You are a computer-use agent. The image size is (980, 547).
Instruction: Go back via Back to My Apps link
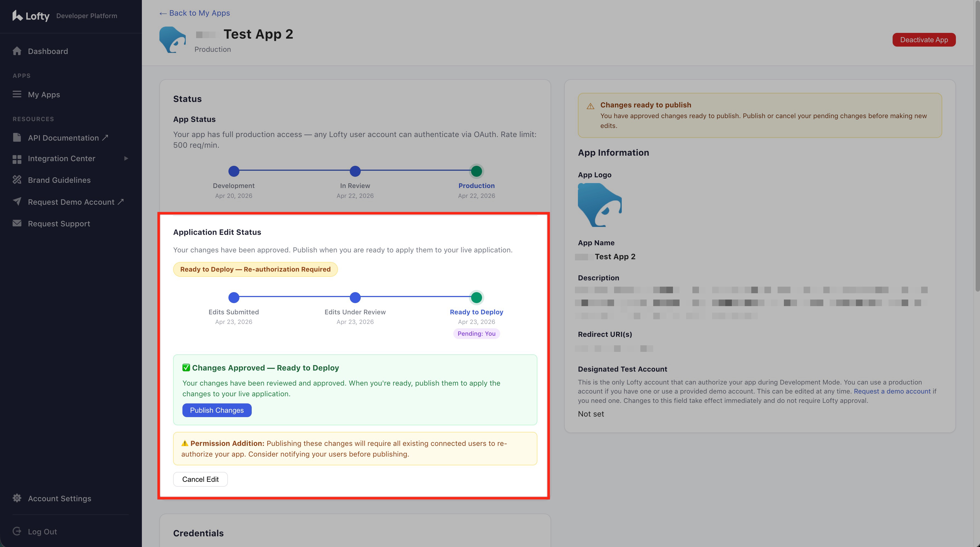pos(194,13)
